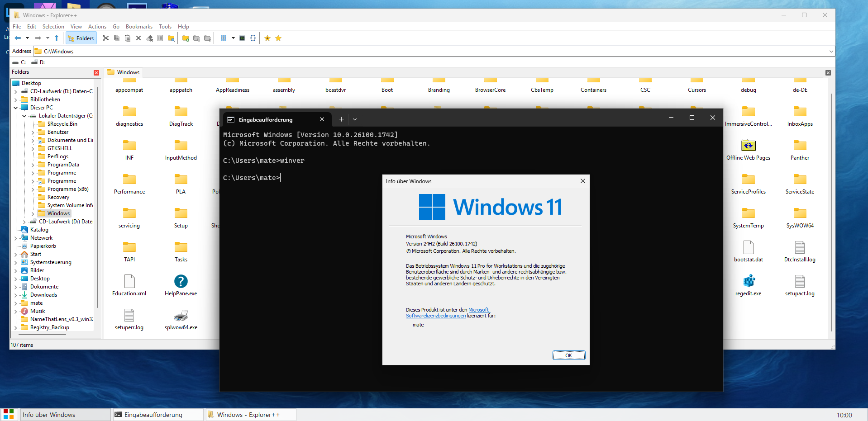The height and width of the screenshot is (421, 868).
Task: Open the File menu
Action: click(17, 27)
